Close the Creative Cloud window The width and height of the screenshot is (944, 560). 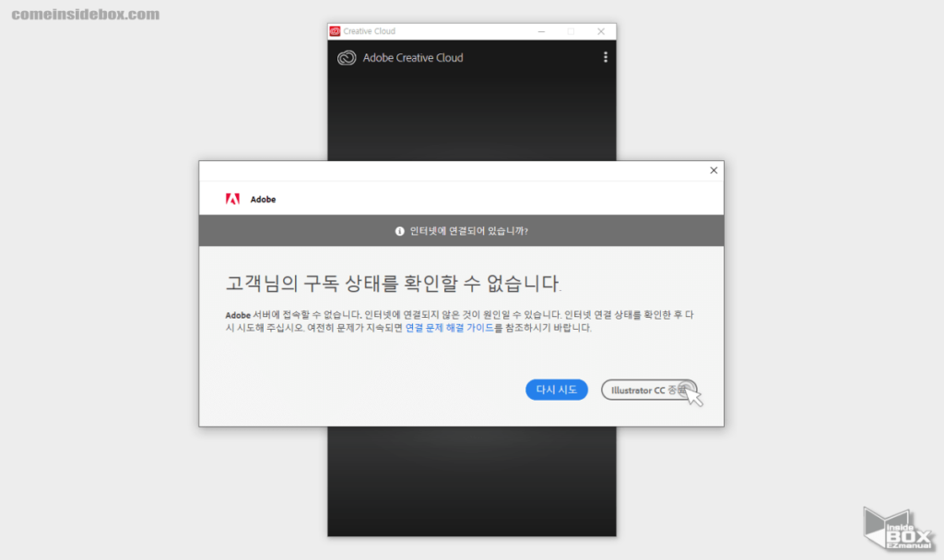[601, 31]
